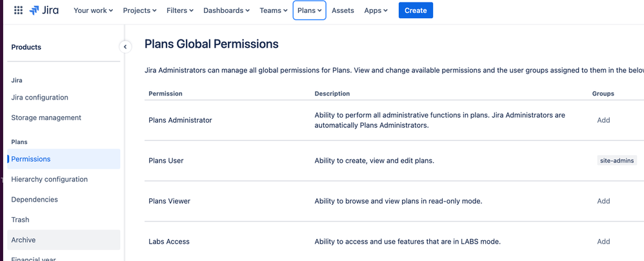Select Storage management in the sidebar
This screenshot has height=261, width=644.
click(x=46, y=118)
